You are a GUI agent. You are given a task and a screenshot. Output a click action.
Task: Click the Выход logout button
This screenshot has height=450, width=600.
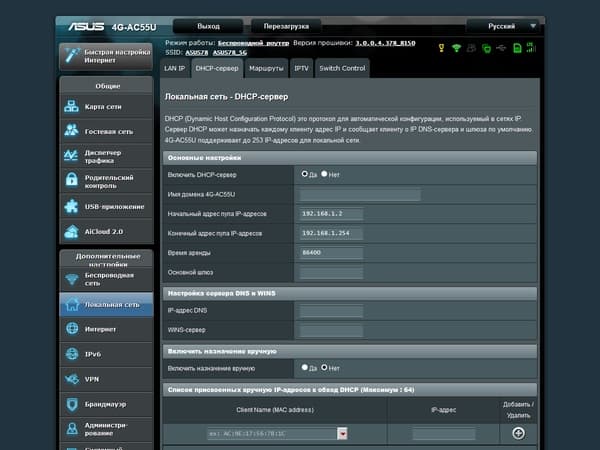(x=208, y=26)
